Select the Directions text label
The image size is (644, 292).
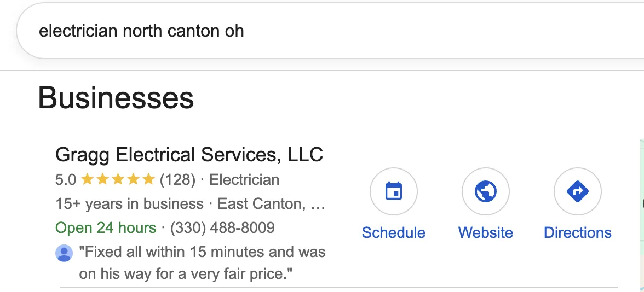pos(577,232)
